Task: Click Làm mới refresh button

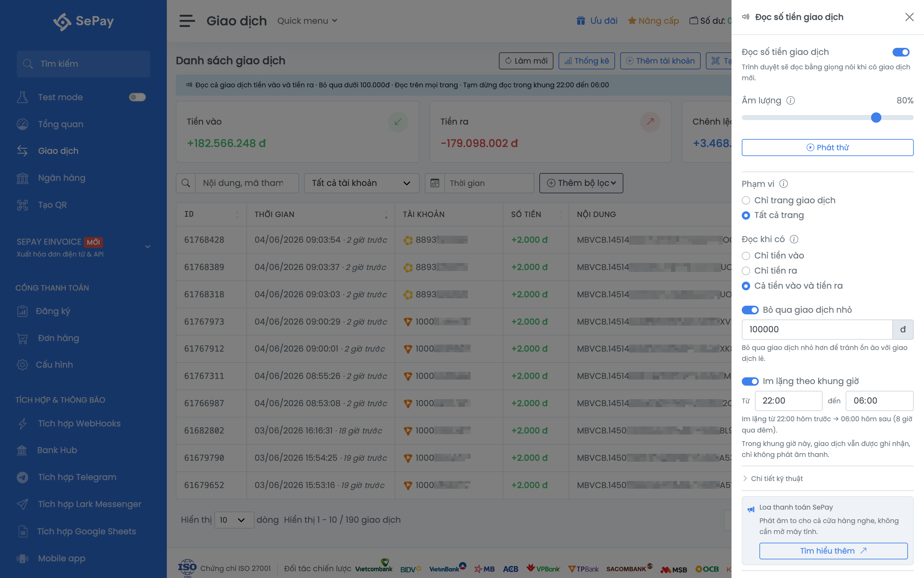Action: (x=526, y=61)
